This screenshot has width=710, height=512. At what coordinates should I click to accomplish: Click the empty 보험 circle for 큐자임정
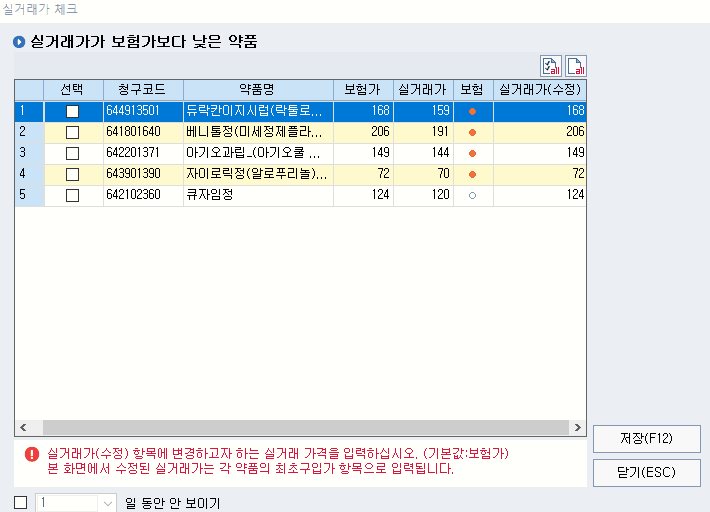(x=472, y=195)
